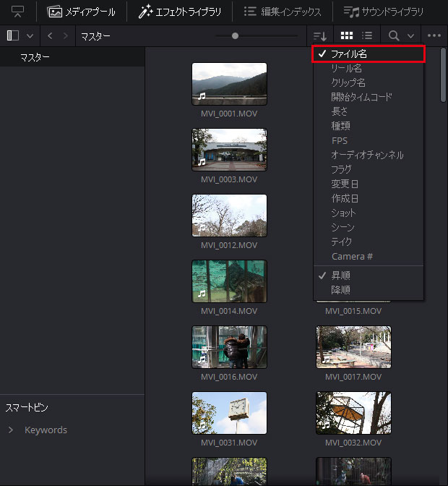Image resolution: width=448 pixels, height=486 pixels.
Task: Select the MVI_0016.MOV clip thumbnail
Action: point(229,347)
